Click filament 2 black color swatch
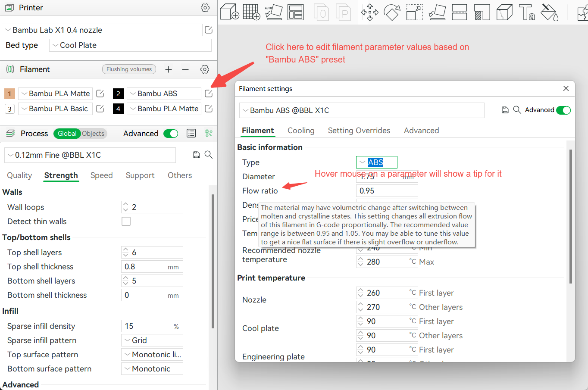The image size is (588, 390). (118, 94)
